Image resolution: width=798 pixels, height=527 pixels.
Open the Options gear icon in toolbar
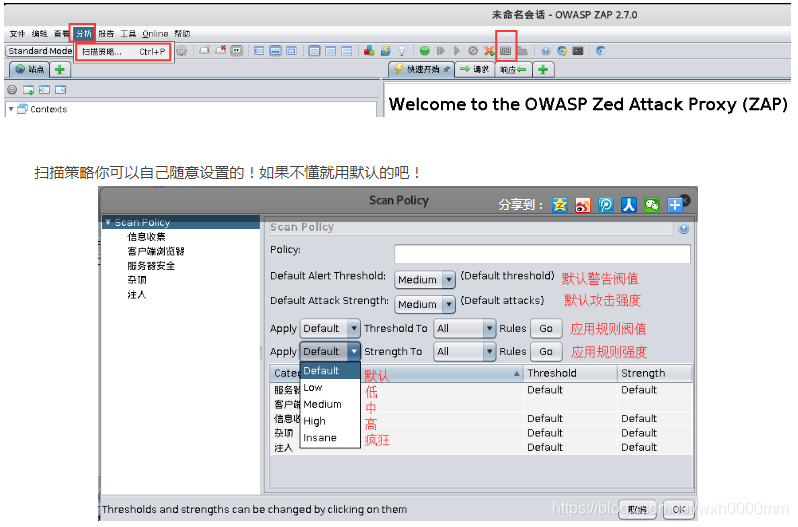(x=182, y=51)
